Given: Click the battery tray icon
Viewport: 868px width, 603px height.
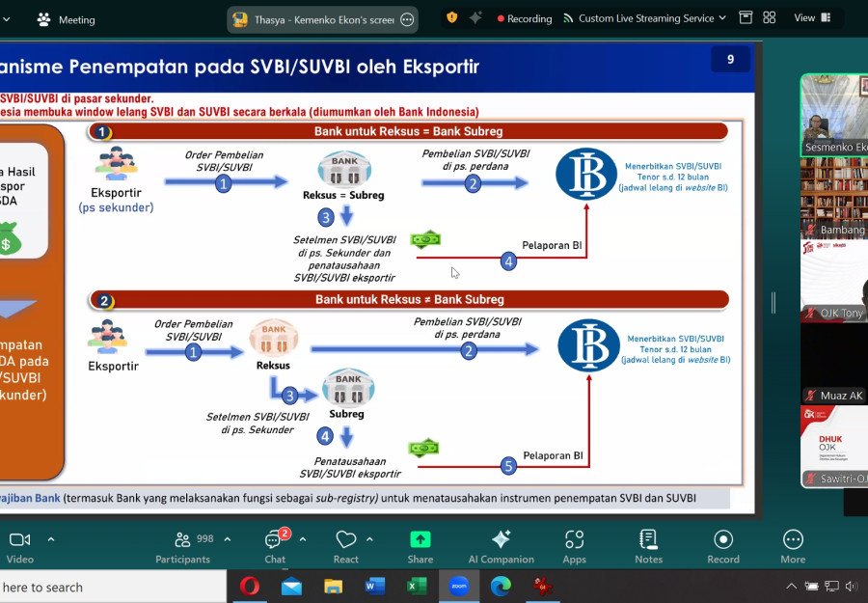Looking at the screenshot, I should tap(811, 586).
